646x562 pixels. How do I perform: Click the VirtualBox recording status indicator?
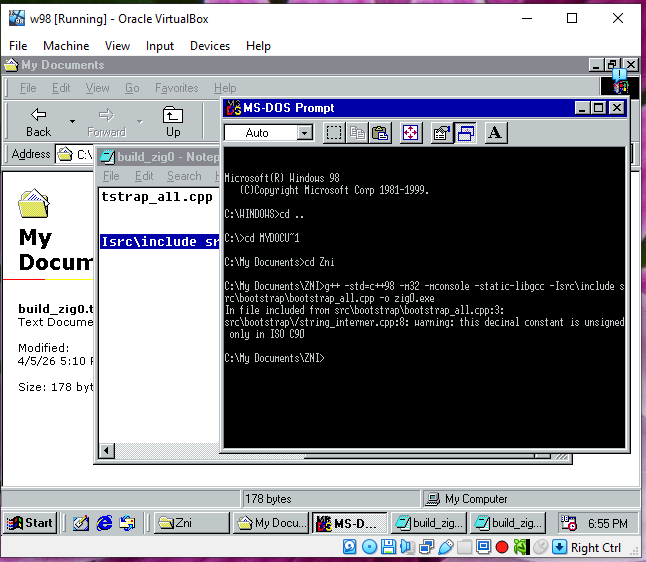click(x=502, y=547)
